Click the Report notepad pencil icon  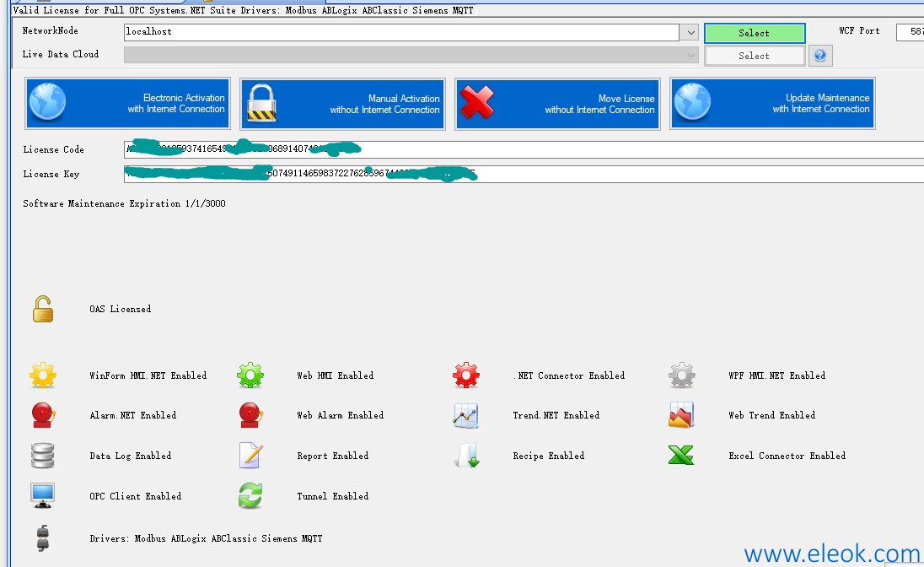250,456
